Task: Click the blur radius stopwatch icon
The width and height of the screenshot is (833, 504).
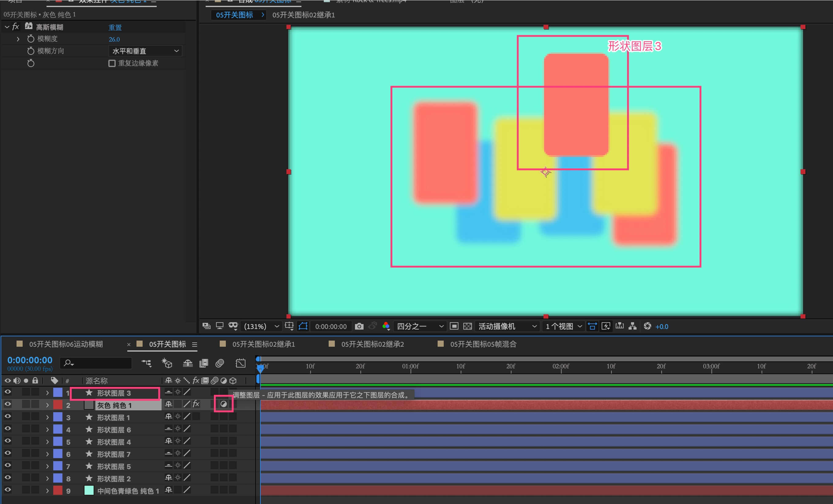Action: coord(31,39)
